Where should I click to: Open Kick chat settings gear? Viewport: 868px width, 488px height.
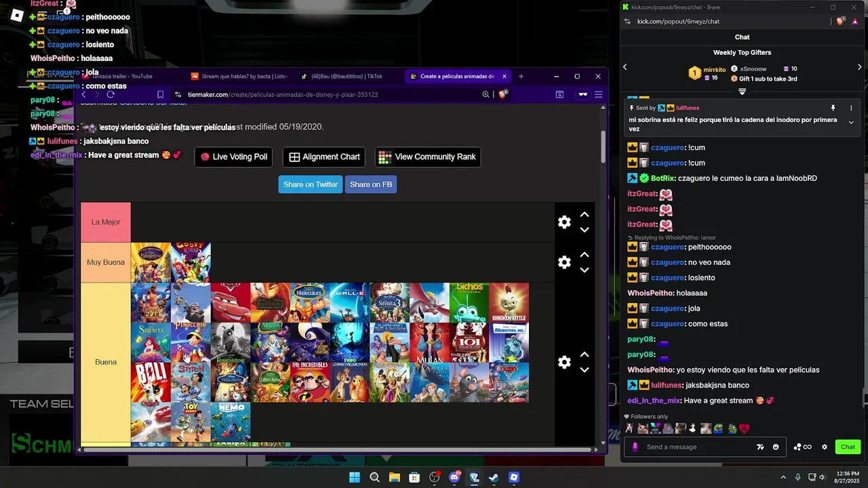pyautogui.click(x=825, y=447)
